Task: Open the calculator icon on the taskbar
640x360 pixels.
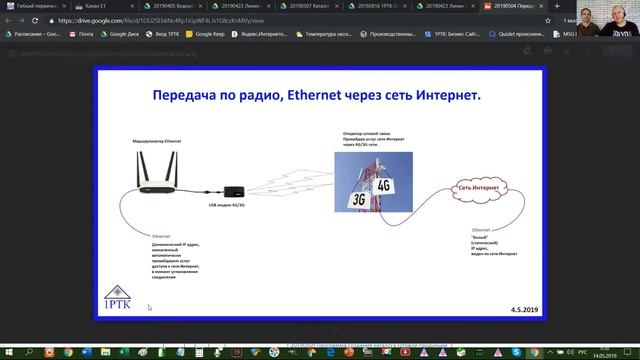Action: (199, 352)
